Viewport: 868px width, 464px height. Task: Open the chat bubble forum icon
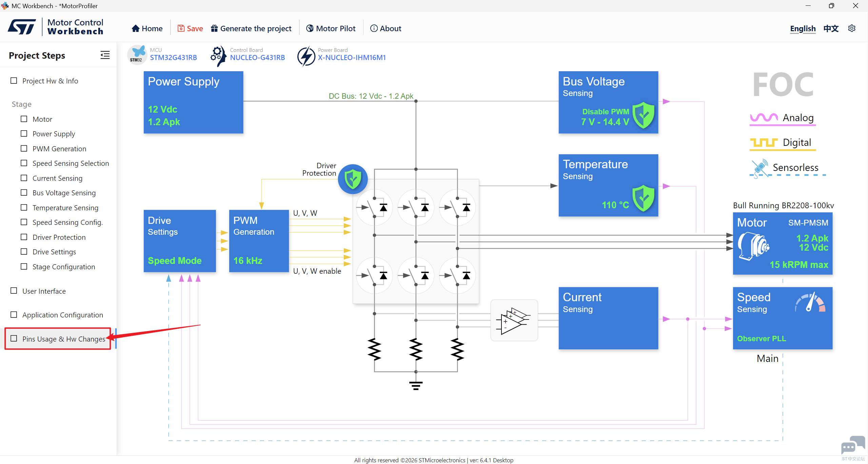pos(853,446)
